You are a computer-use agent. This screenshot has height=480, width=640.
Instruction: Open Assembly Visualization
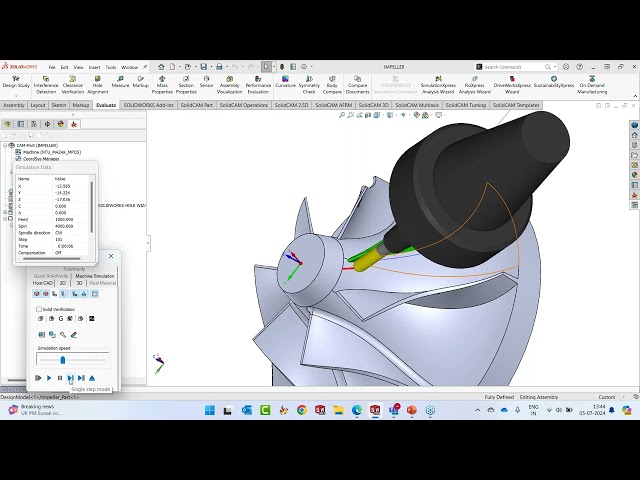(x=229, y=85)
